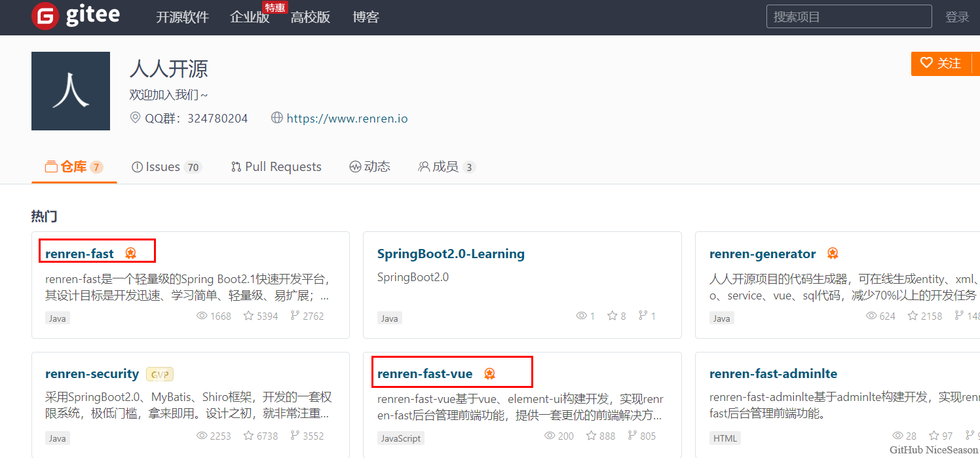Screen dimensions: 980x458
Task: Open the Pull Requests tab
Action: (x=276, y=167)
